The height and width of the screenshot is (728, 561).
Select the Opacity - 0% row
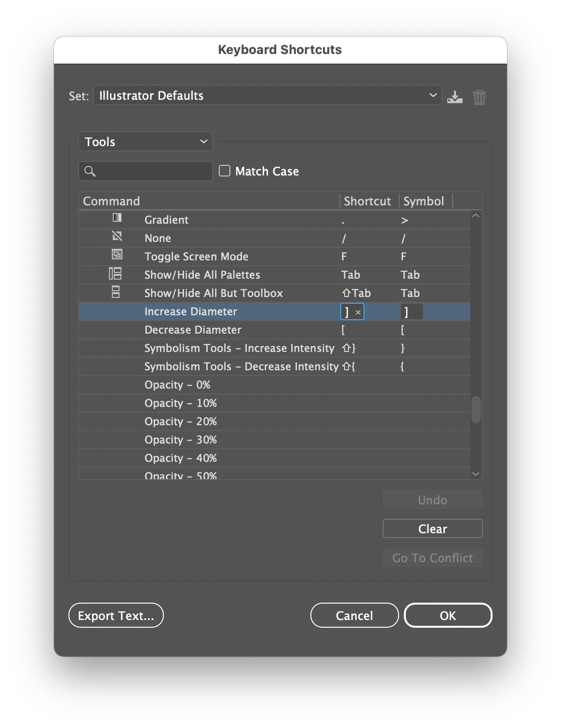(x=275, y=385)
